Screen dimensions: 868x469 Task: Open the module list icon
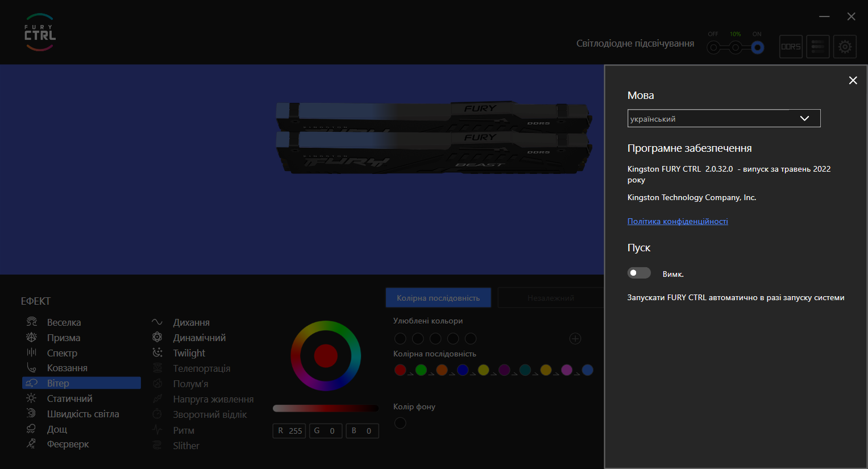point(818,47)
